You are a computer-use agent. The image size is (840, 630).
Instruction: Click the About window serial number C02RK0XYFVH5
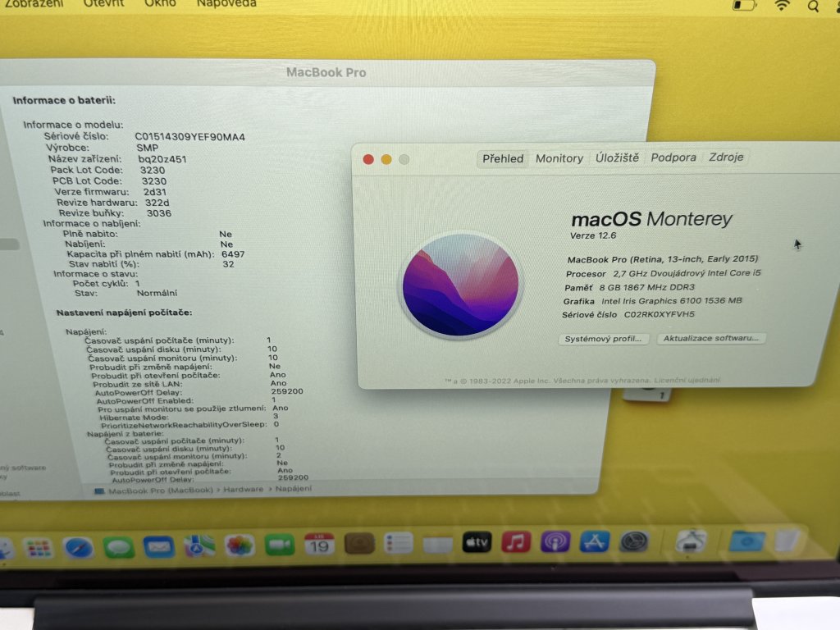tap(659, 314)
